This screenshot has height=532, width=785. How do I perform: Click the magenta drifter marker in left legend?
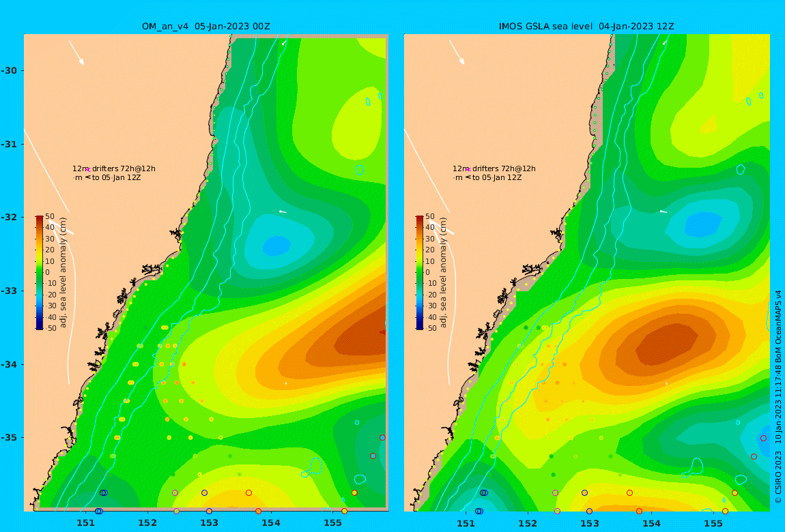point(87,170)
